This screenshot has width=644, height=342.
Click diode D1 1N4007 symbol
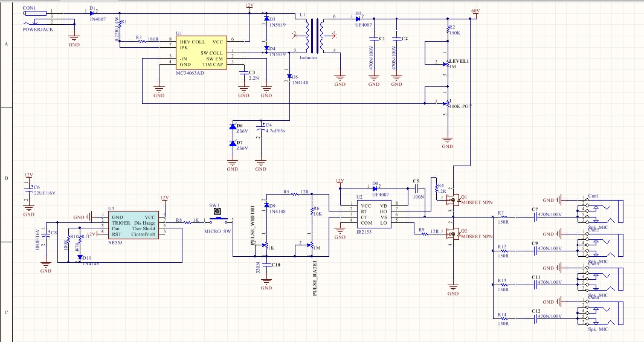[x=92, y=12]
